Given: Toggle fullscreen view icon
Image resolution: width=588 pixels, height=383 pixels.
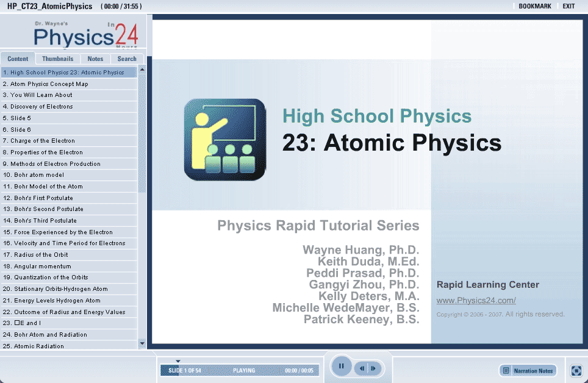Looking at the screenshot, I should pos(575,370).
